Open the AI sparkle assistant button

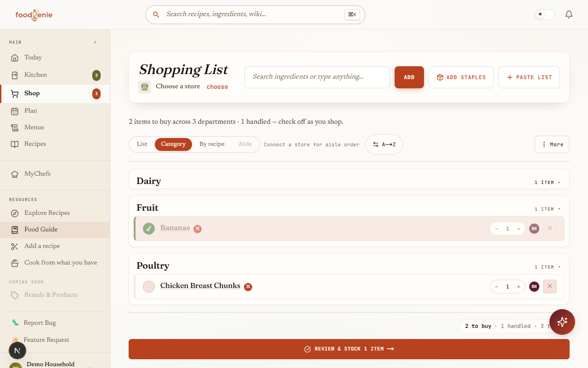(x=562, y=322)
